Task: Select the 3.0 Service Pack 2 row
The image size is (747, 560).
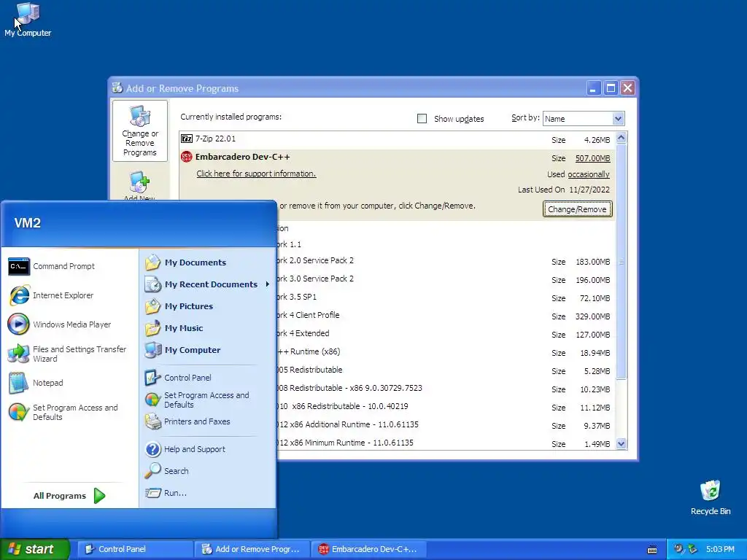Action: (x=446, y=279)
